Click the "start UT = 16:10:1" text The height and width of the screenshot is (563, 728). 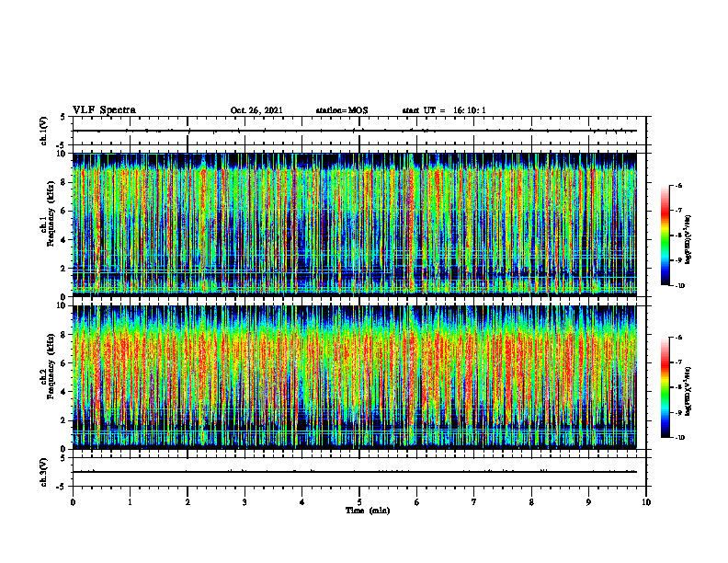coord(444,110)
